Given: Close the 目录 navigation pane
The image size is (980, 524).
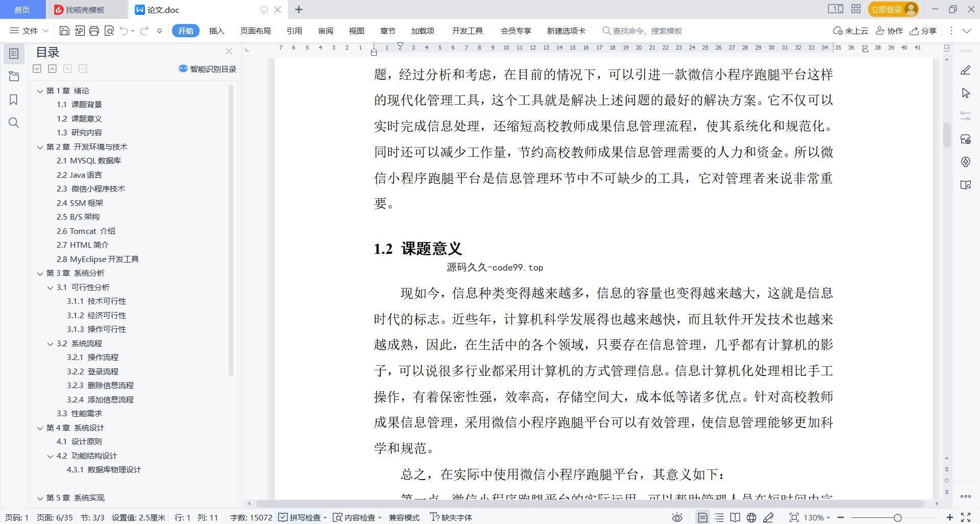Looking at the screenshot, I should pyautogui.click(x=229, y=52).
